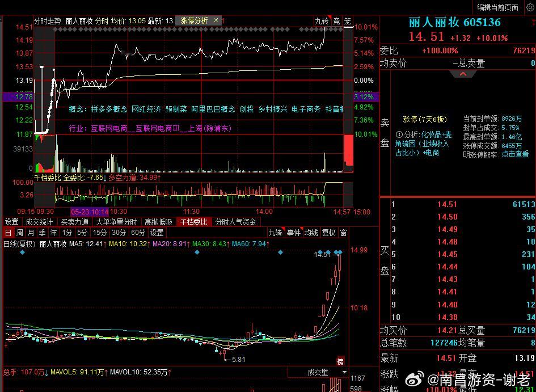
Task: Switch to 大单净量分时 tab
Action: [117, 222]
